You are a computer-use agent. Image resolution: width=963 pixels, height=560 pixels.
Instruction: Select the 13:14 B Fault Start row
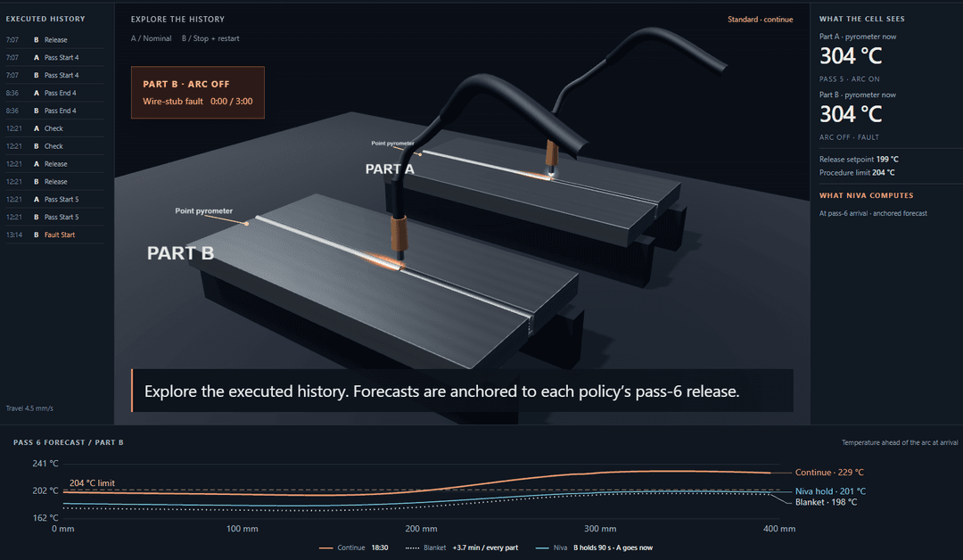tap(54, 235)
